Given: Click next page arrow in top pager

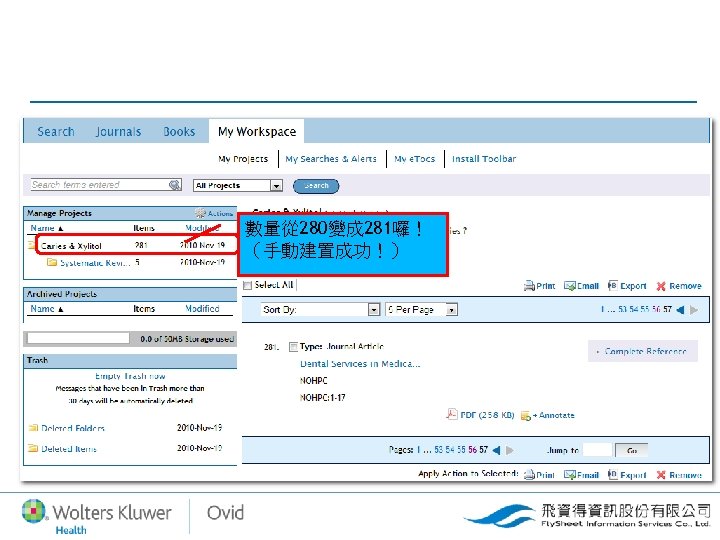Looking at the screenshot, I should click(694, 310).
